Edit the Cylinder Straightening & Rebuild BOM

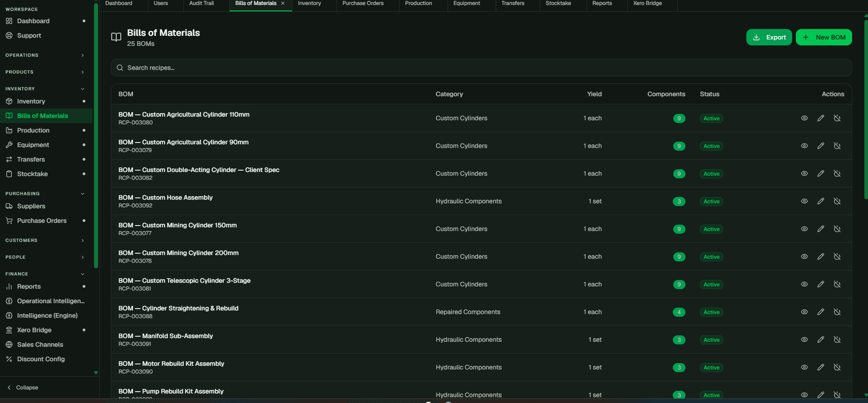pyautogui.click(x=820, y=312)
